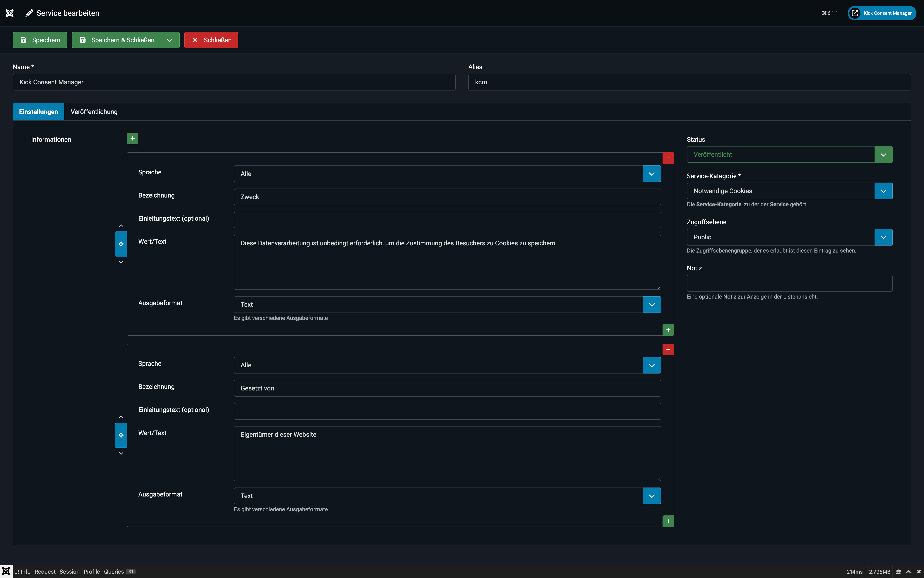Open the Profile debug tab

tap(92, 571)
